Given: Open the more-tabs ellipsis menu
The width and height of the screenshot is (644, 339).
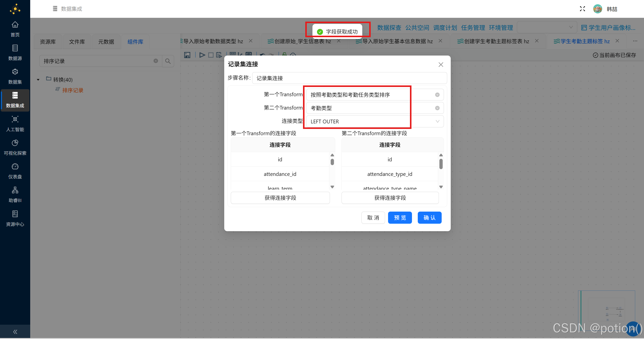Looking at the screenshot, I should [x=635, y=41].
